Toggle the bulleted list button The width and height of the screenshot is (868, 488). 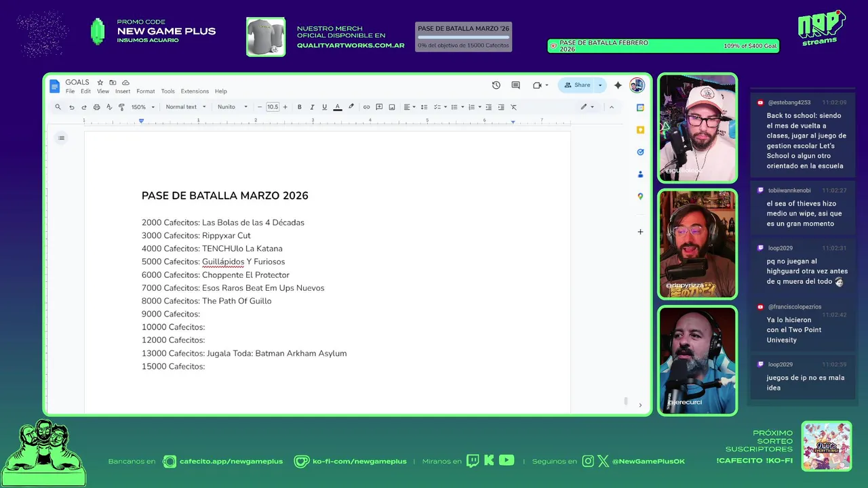456,107
